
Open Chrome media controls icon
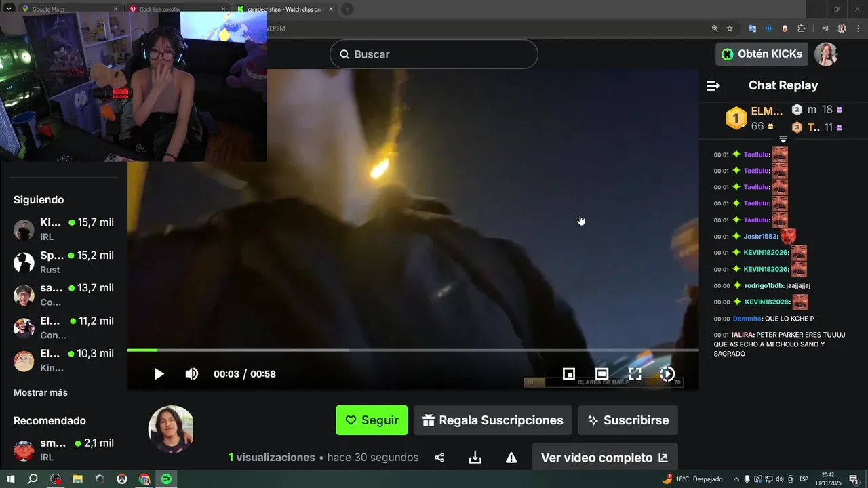pos(825,28)
